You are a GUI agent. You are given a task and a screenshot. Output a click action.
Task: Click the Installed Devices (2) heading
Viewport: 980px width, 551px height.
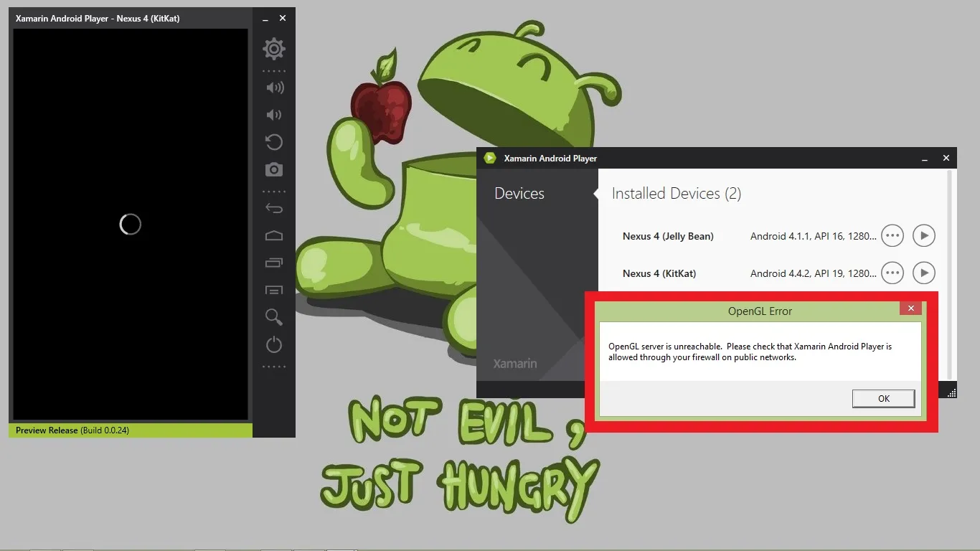click(x=677, y=194)
